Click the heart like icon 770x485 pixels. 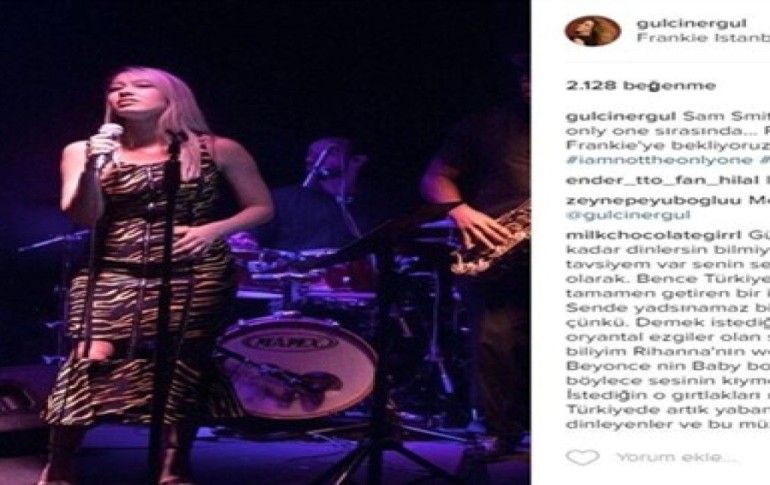582,457
